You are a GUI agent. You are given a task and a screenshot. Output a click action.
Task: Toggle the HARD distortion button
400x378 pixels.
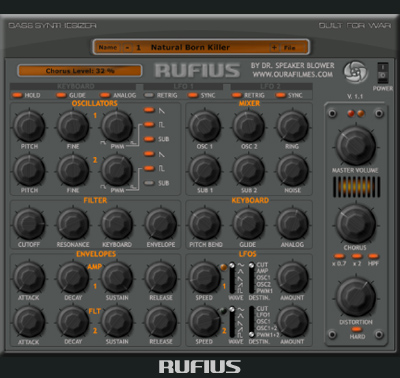[x=357, y=329]
